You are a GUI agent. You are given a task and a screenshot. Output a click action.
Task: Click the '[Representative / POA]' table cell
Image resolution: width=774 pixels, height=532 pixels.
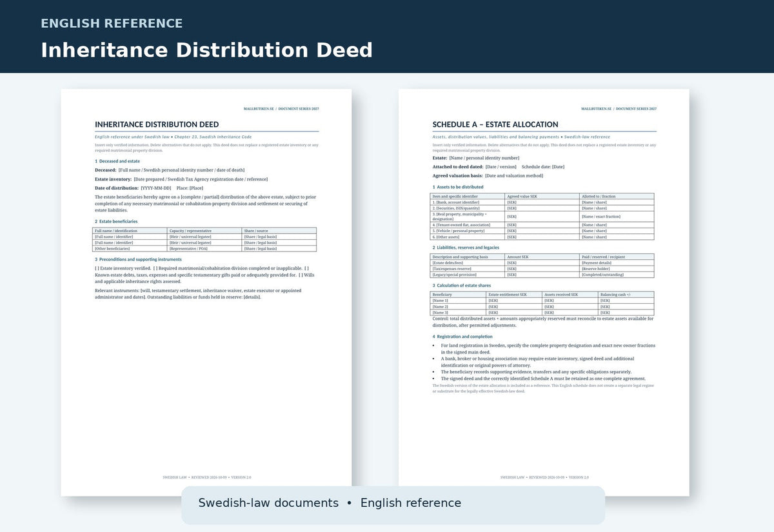[204, 248]
